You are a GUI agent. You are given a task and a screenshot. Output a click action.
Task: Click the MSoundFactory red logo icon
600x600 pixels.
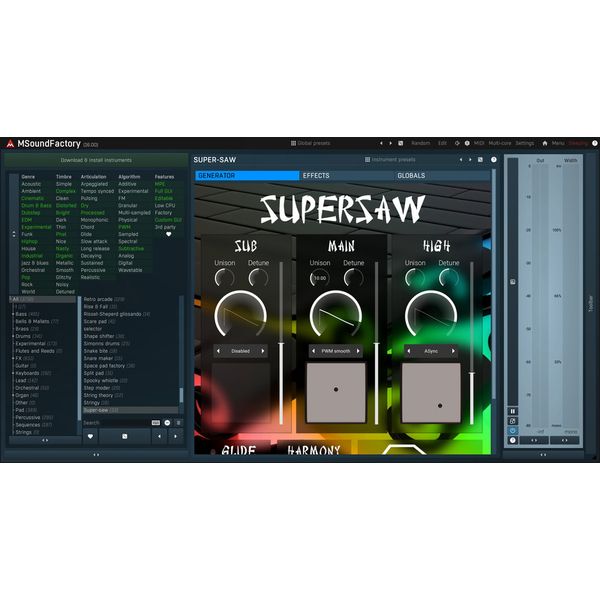10,143
